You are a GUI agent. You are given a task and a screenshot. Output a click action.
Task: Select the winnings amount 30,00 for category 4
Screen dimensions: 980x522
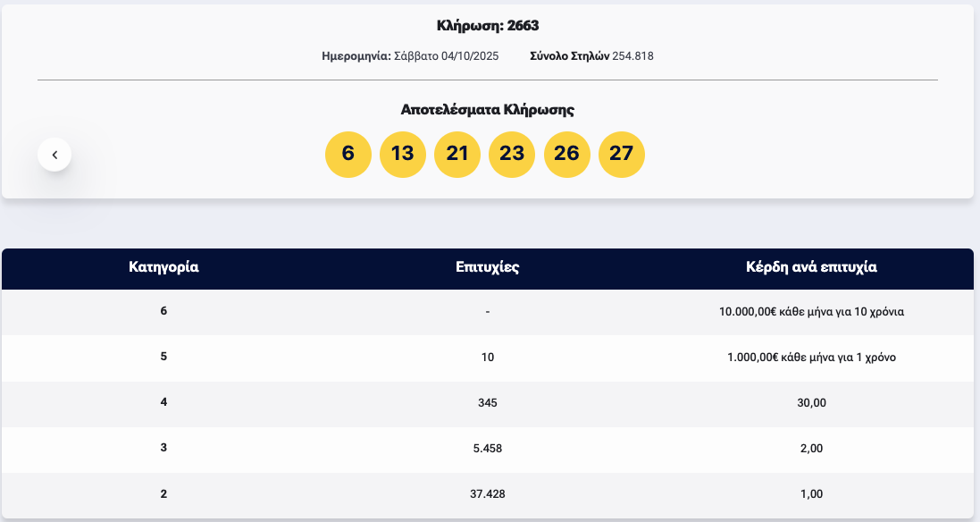[811, 402]
